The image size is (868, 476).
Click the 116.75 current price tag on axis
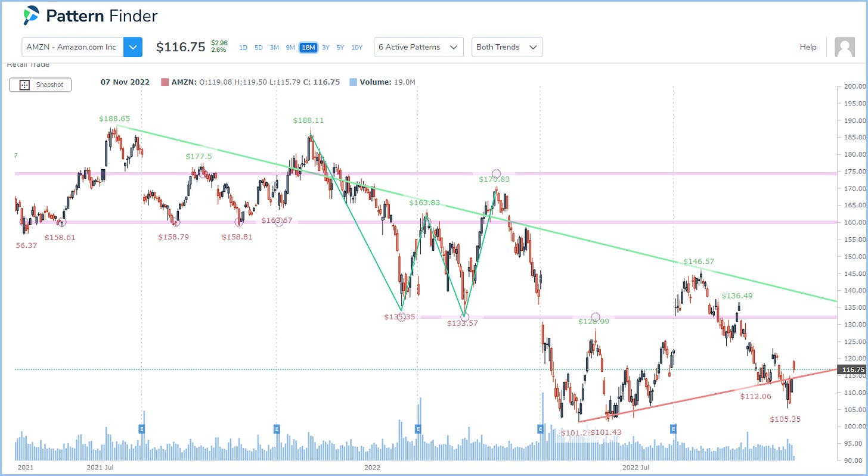[x=852, y=370]
